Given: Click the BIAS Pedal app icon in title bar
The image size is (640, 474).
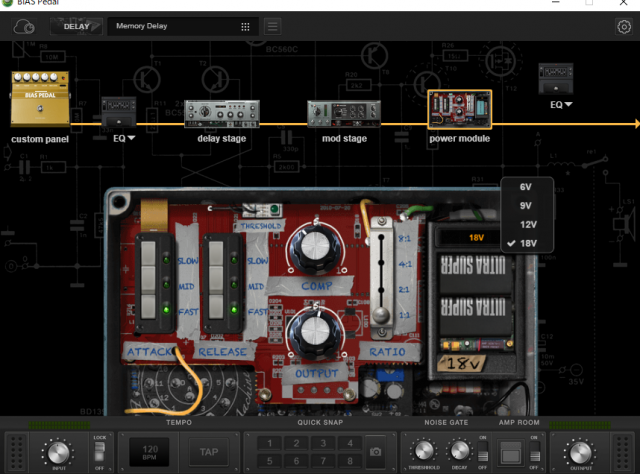Looking at the screenshot, I should (7, 2).
